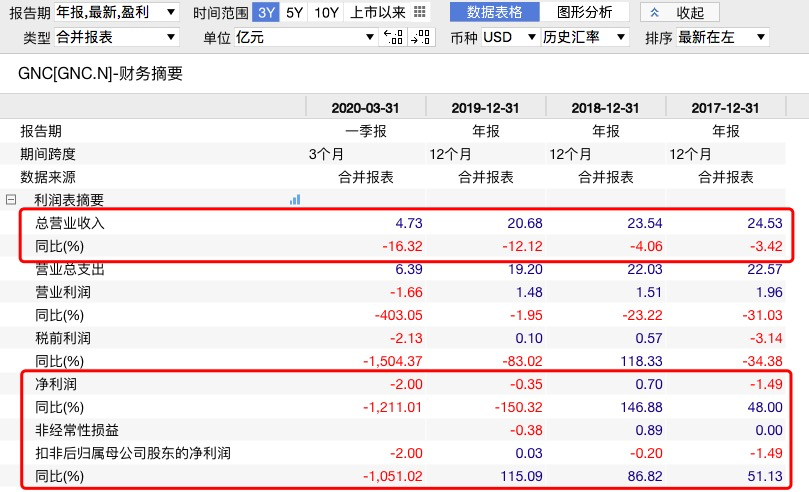Screen dimensions: 809x492
Task: Open the 历史汇率 exchange rate dropdown
Action: coord(585,37)
